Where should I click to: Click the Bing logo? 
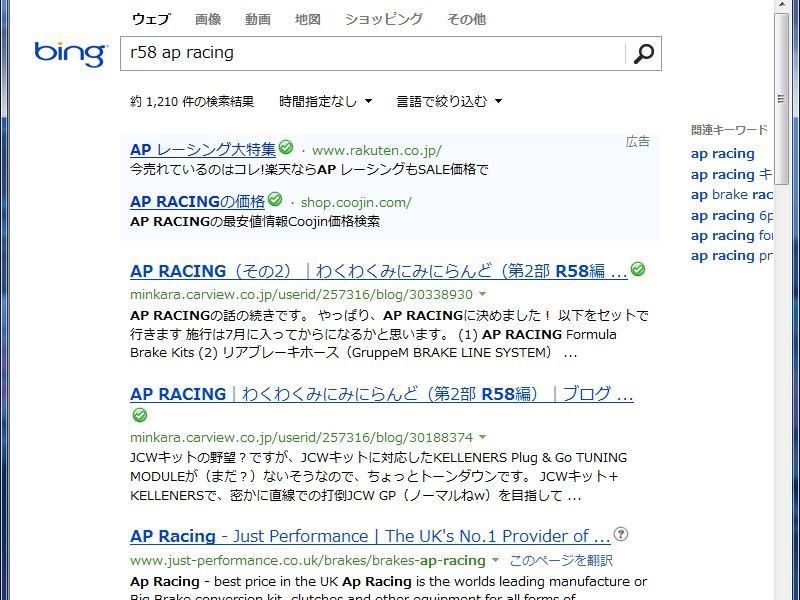70,54
